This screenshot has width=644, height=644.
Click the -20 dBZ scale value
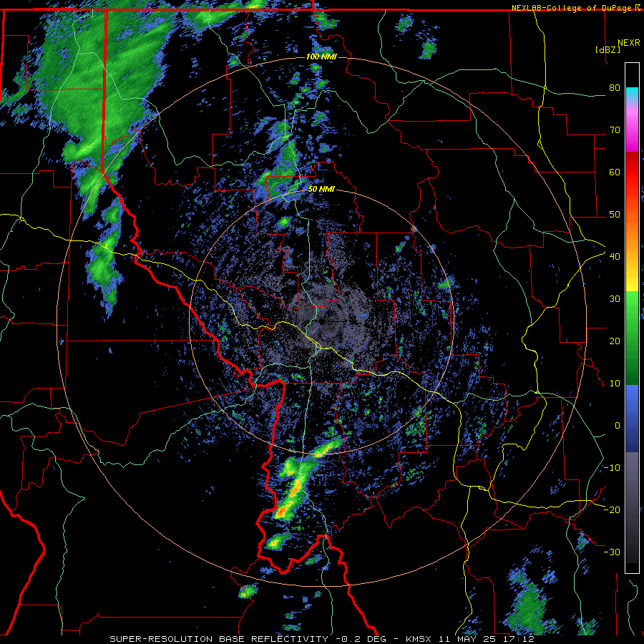point(612,509)
